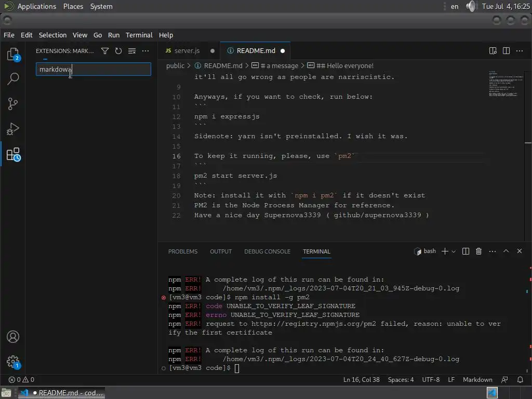The width and height of the screenshot is (532, 399).
Task: Open feedback icon in status bar
Action: [x=504, y=380]
